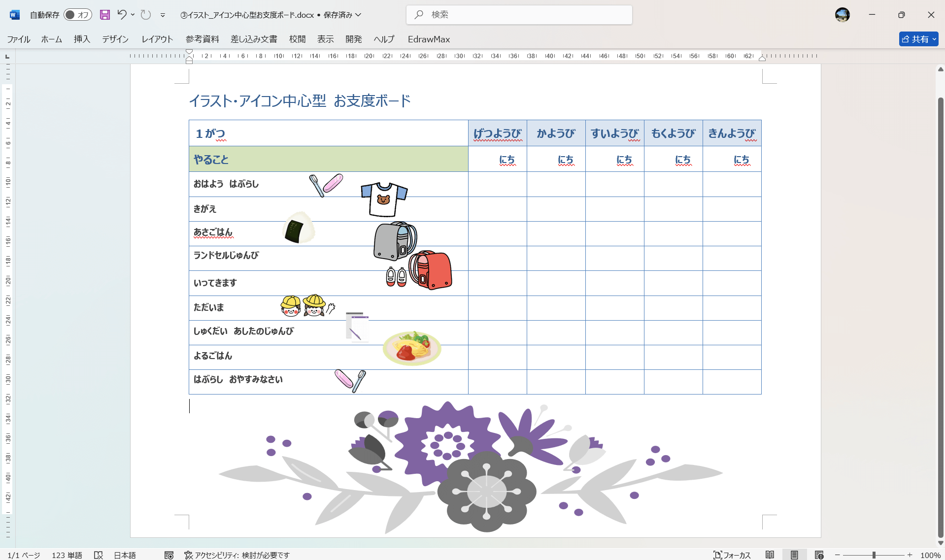Switch to the 挿入 ribbon tab
This screenshot has height=560, width=945.
coord(81,39)
